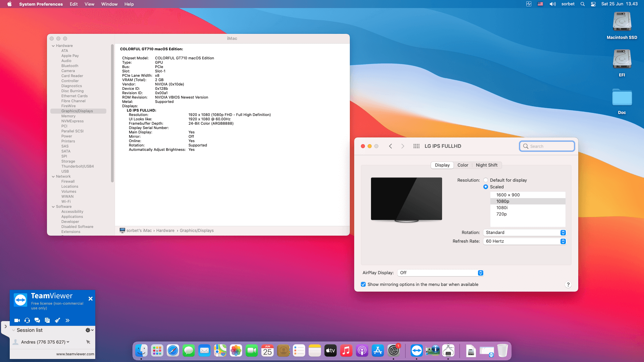Open the TeamViewer session list gear menu
This screenshot has height=362, width=644.
point(89,330)
